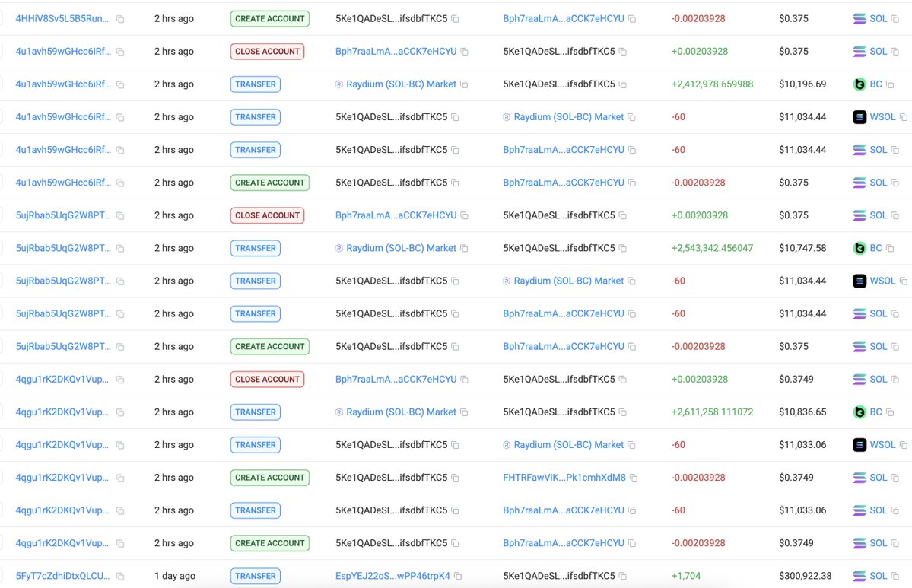Image resolution: width=912 pixels, height=588 pixels.
Task: Copy Raydium source address in +2,412,978.659988 row
Action: pyautogui.click(x=463, y=85)
